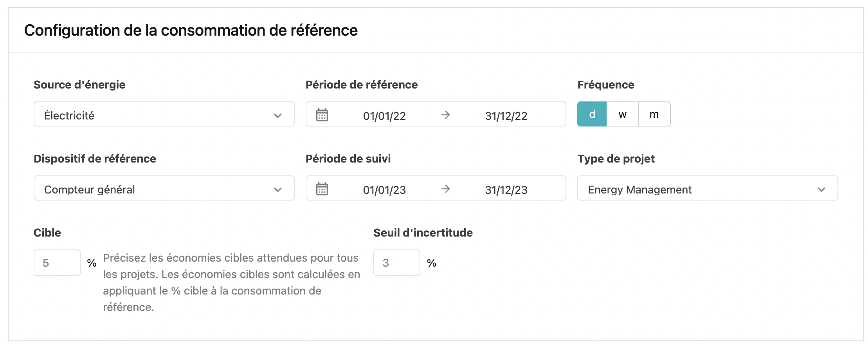
Task: Edit follow-up start date 01/01/23
Action: pos(384,190)
